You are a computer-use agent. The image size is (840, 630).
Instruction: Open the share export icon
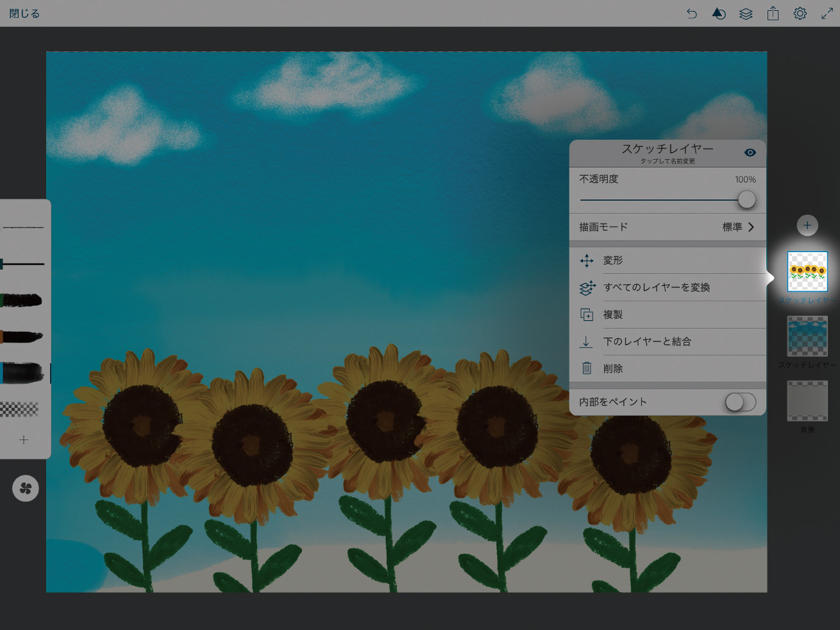click(773, 13)
